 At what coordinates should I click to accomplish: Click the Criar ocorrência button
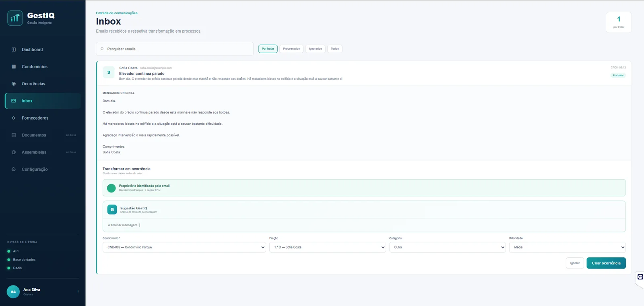[x=606, y=263]
